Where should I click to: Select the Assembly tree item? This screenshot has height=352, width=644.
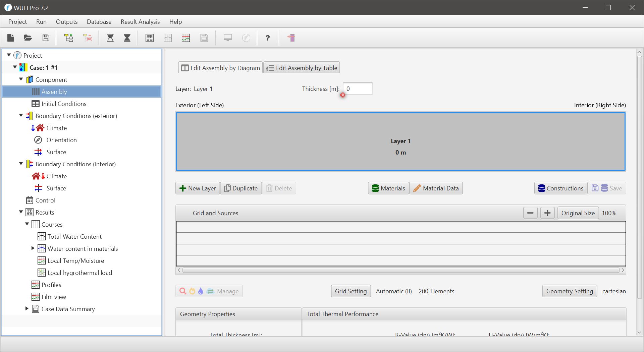pyautogui.click(x=82, y=92)
